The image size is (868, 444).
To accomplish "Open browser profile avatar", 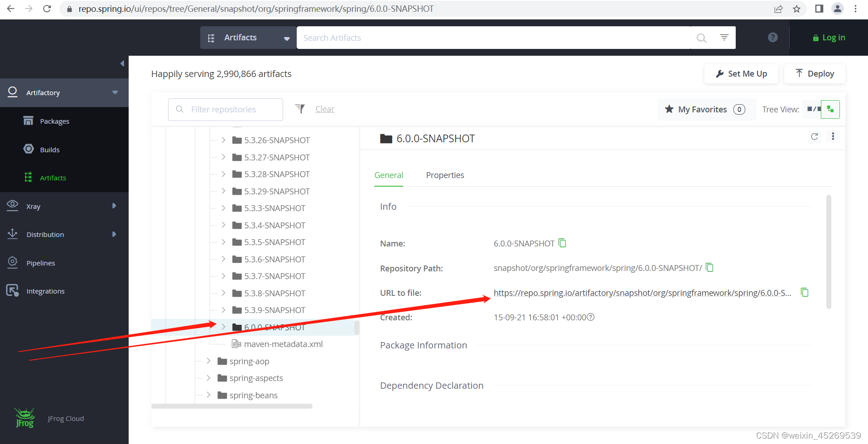I will 838,9.
